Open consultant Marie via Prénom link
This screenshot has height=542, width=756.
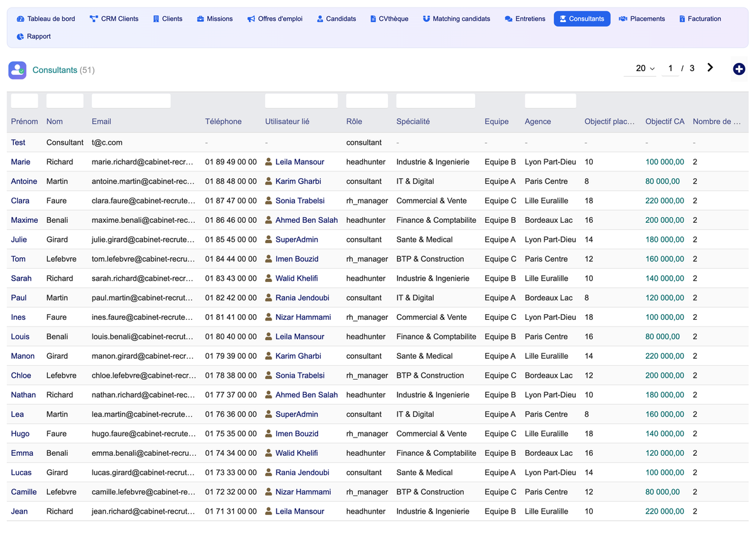[x=20, y=162]
